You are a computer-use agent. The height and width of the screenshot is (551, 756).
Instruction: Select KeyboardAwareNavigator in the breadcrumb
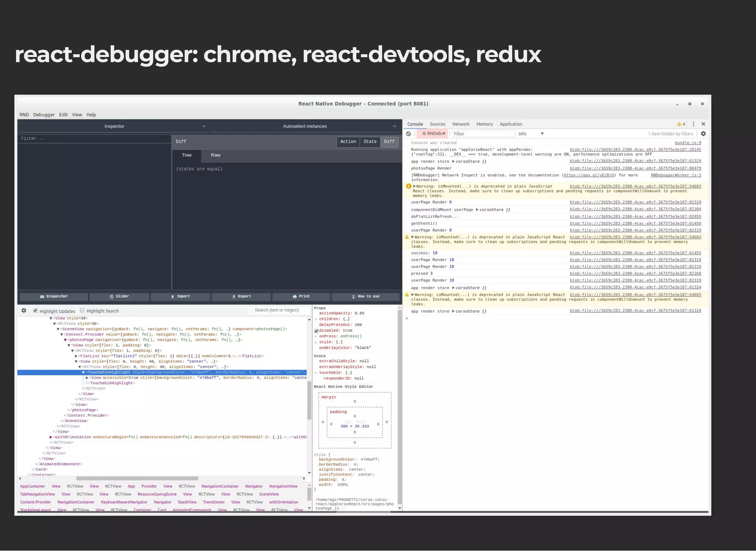[x=124, y=502]
